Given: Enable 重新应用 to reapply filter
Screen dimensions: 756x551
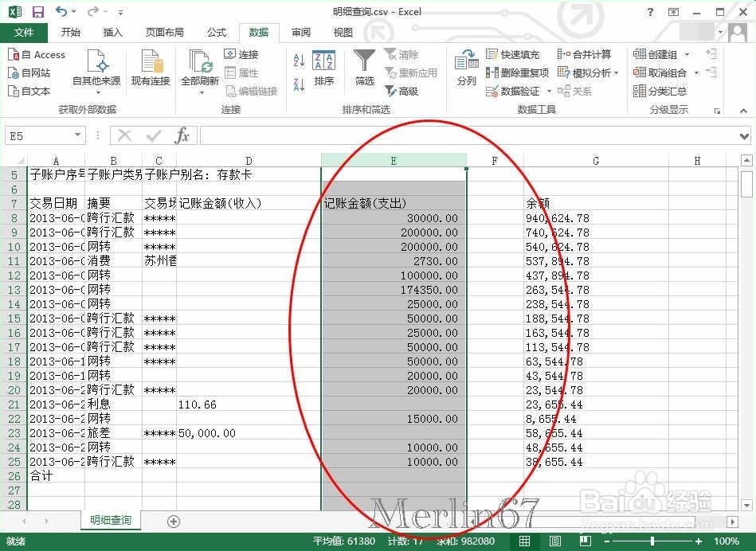Looking at the screenshot, I should [x=411, y=72].
